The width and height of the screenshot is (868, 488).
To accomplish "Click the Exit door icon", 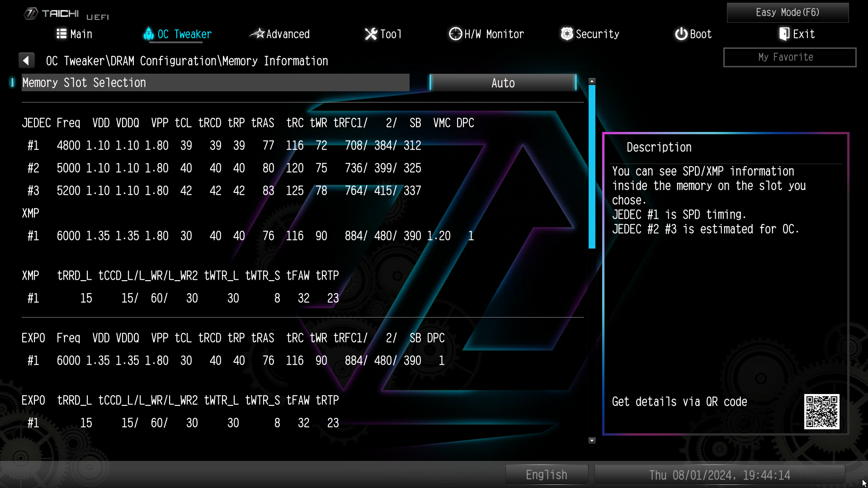I will tap(784, 34).
